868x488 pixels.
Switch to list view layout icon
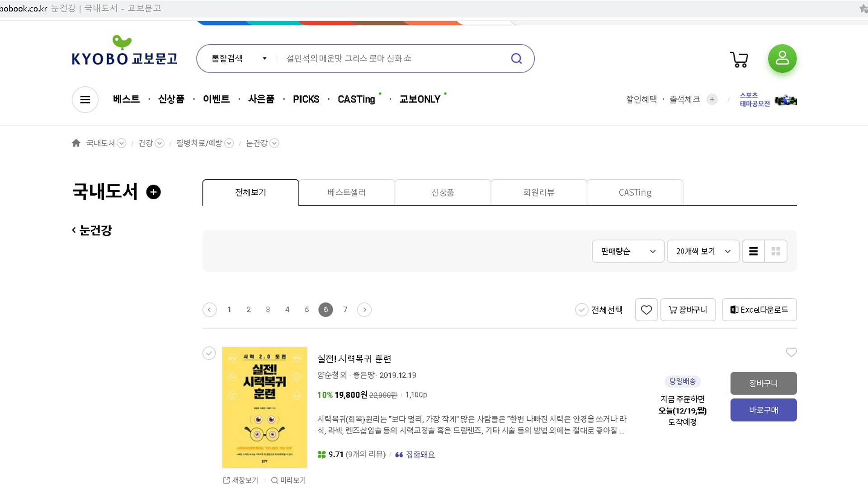[x=753, y=251]
